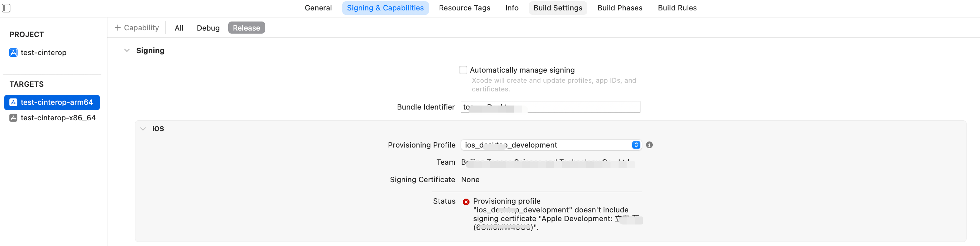Show All configurations filter

click(179, 28)
